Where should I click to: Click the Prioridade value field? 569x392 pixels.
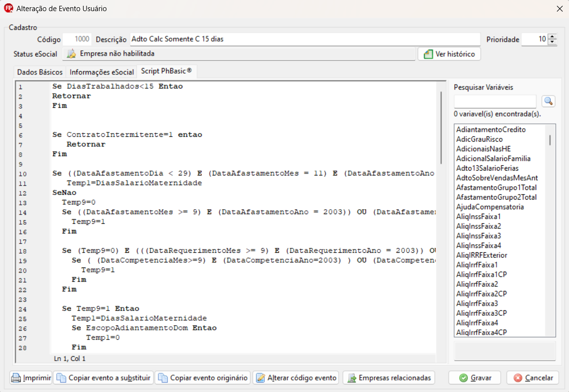click(x=535, y=39)
